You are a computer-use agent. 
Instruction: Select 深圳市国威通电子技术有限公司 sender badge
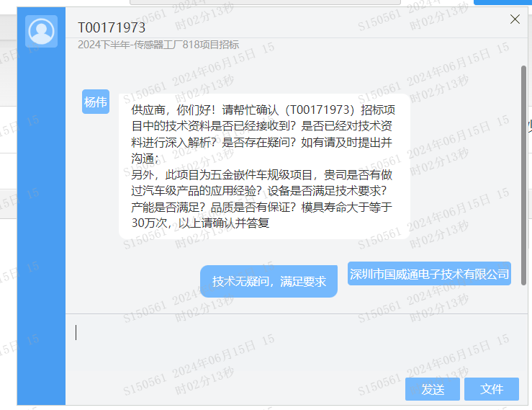pos(429,274)
